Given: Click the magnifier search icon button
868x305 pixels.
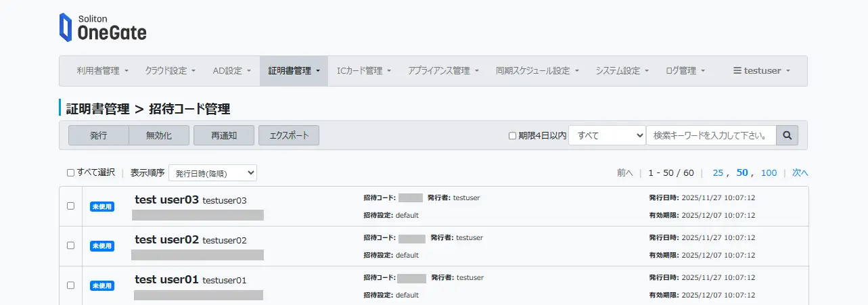Looking at the screenshot, I should coord(787,135).
